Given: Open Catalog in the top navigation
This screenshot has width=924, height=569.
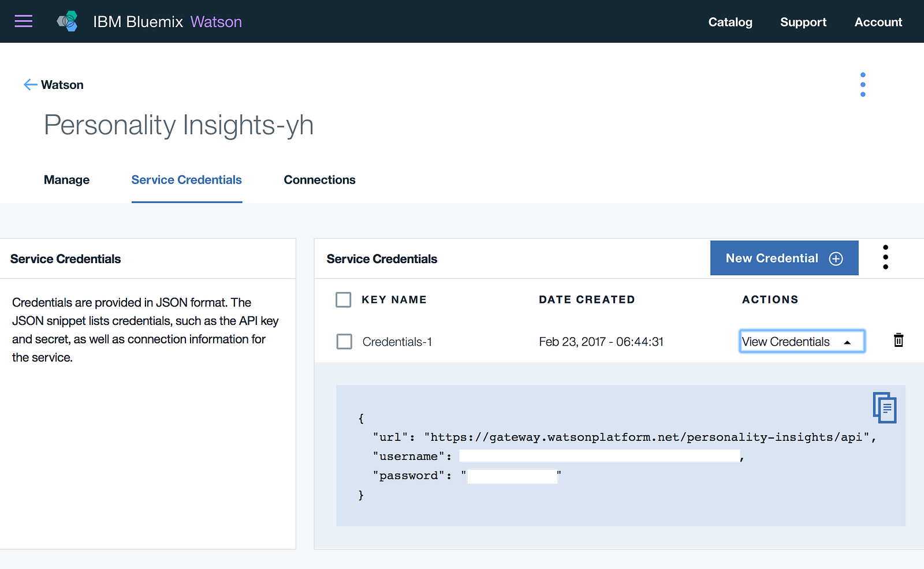Looking at the screenshot, I should (730, 22).
